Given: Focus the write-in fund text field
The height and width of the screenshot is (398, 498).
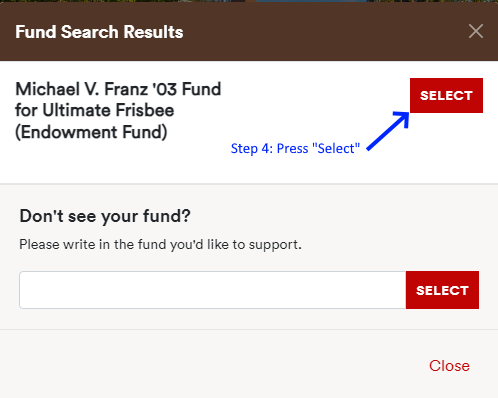Looking at the screenshot, I should click(213, 290).
